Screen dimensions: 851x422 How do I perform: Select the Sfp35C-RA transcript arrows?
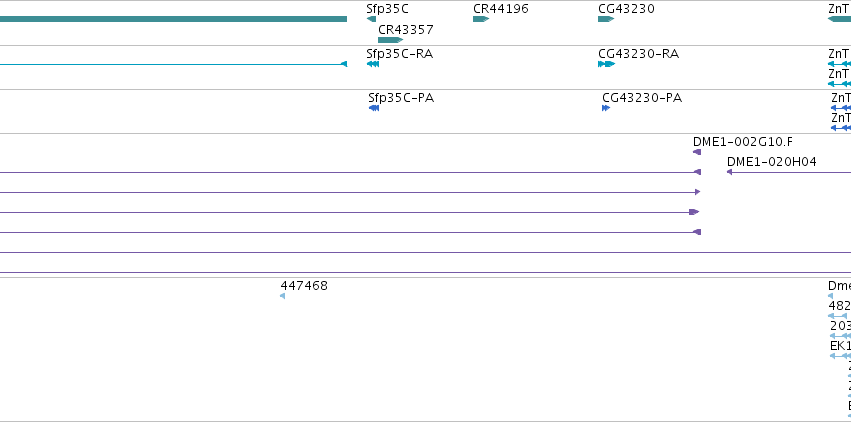coord(373,64)
